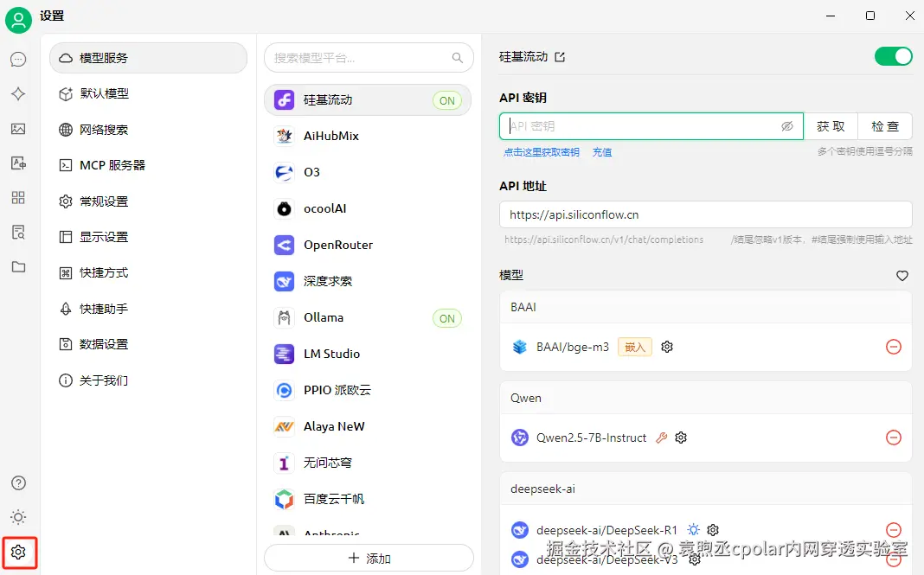Open the 硅基流动 external link icon
The width and height of the screenshot is (924, 575).
click(x=560, y=57)
